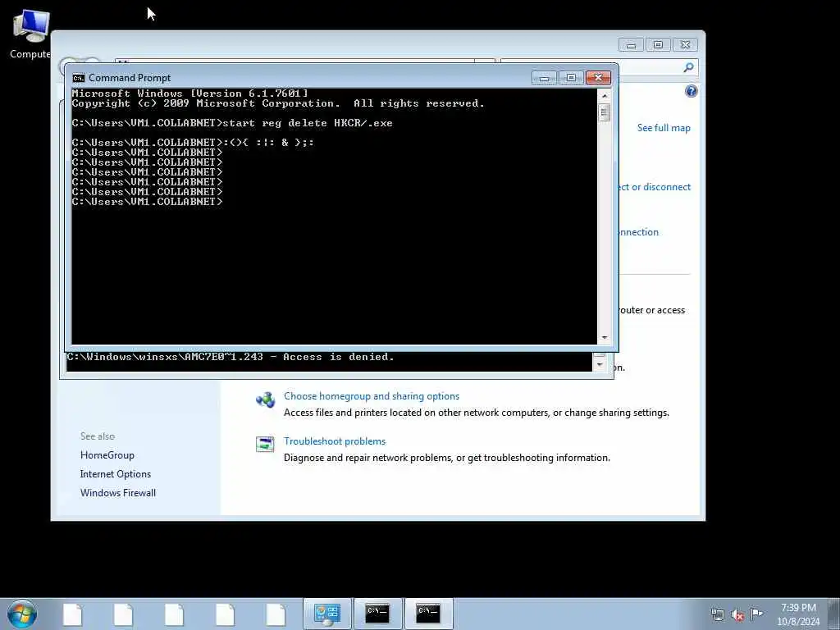Click 'Access is denied' line in back console
840x630 pixels.
231,357
